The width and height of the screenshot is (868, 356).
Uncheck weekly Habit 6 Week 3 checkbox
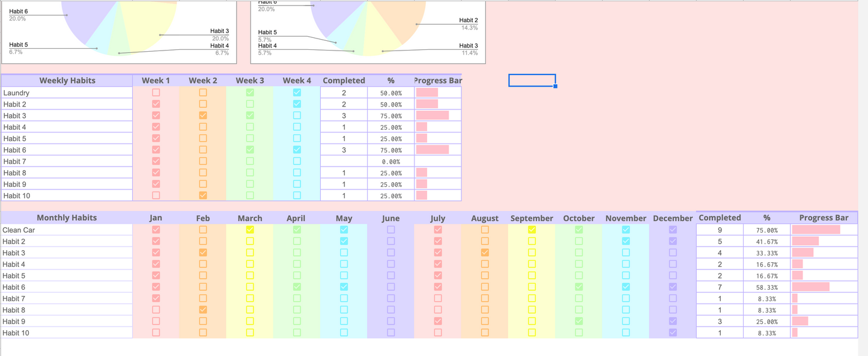(x=250, y=150)
